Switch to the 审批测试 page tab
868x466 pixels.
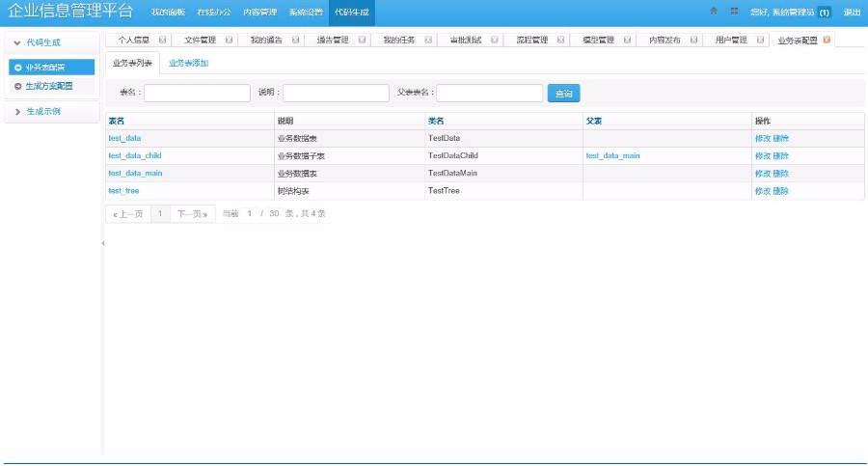[x=466, y=40]
